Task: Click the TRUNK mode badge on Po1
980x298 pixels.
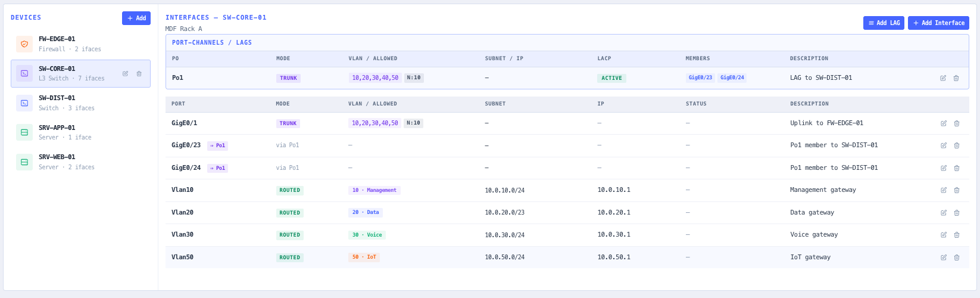Action: click(x=288, y=78)
